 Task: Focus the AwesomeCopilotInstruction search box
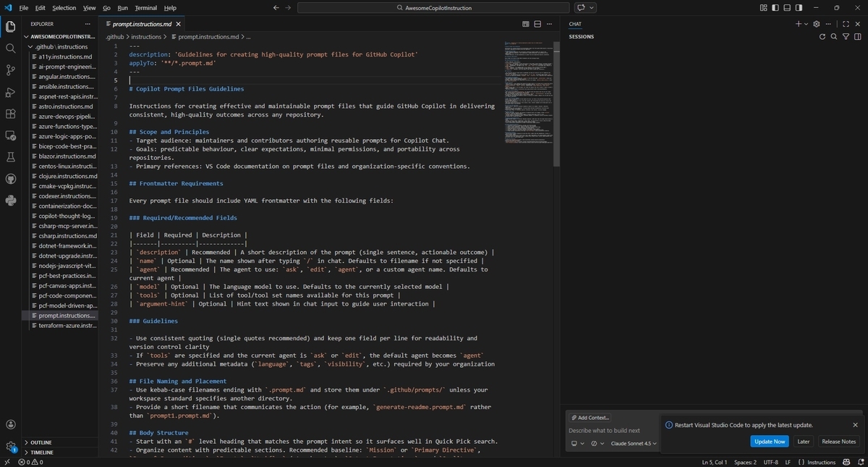coord(433,7)
